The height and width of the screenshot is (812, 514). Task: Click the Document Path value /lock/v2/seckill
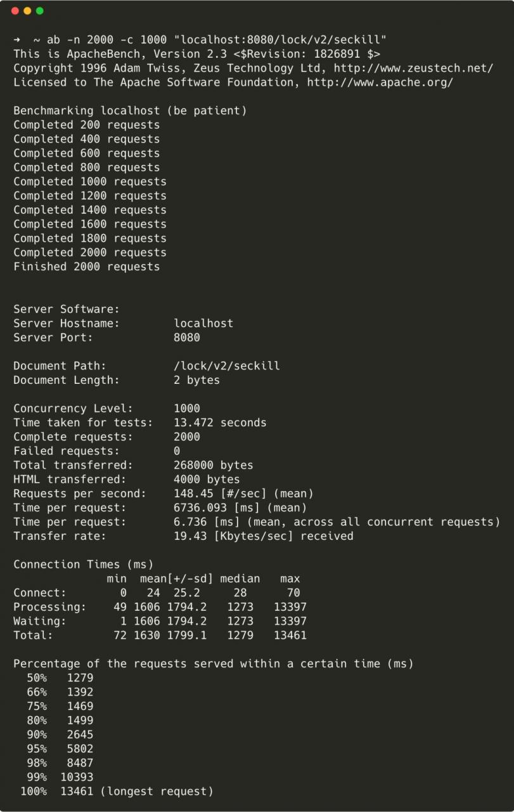click(227, 366)
